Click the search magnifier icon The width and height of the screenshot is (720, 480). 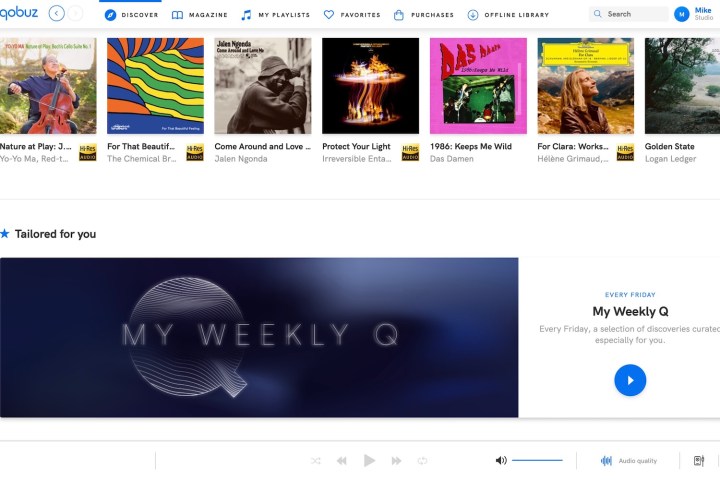coord(597,14)
